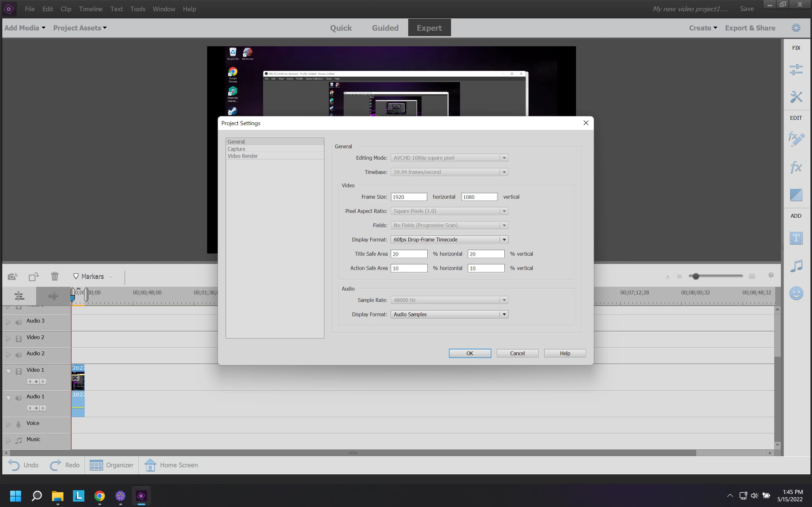The height and width of the screenshot is (507, 812).
Task: Open the Adjustments sliders panel icon
Action: [x=796, y=70]
